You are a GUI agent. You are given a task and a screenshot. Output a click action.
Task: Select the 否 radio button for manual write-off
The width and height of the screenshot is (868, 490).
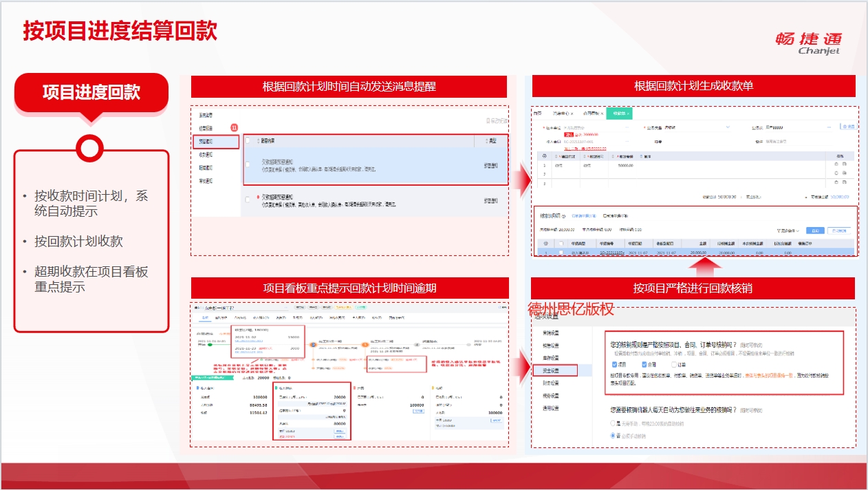[614, 436]
